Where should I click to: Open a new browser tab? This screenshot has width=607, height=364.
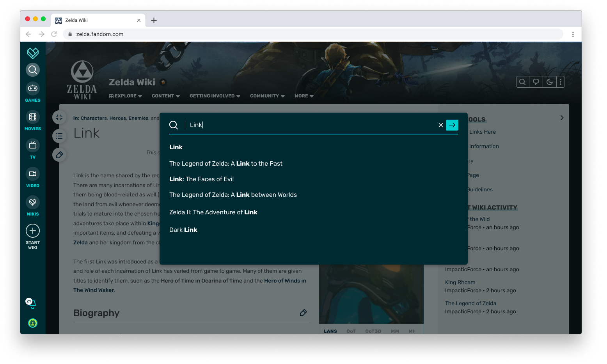click(x=154, y=20)
